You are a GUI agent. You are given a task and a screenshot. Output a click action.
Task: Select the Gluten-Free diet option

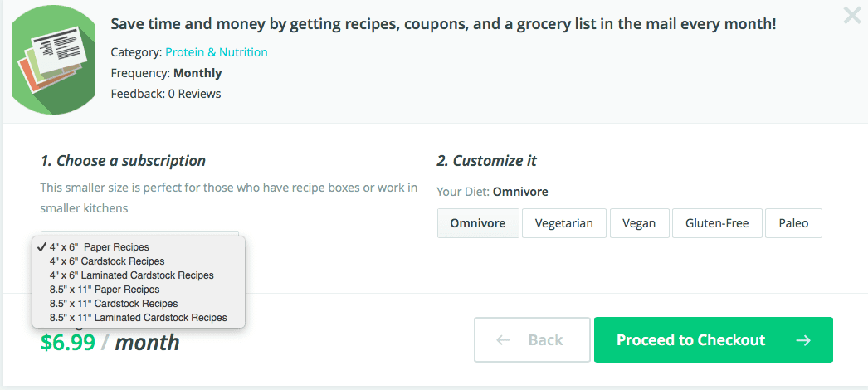tap(717, 223)
